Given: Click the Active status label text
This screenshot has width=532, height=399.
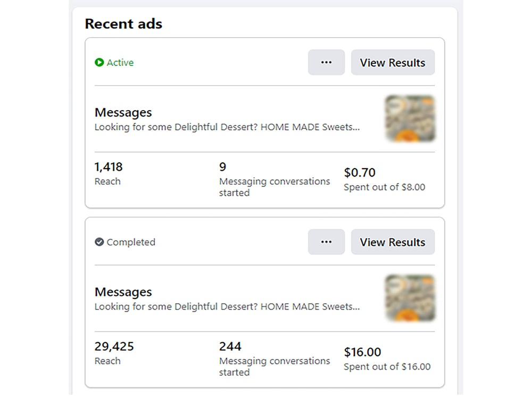Looking at the screenshot, I should (x=120, y=62).
